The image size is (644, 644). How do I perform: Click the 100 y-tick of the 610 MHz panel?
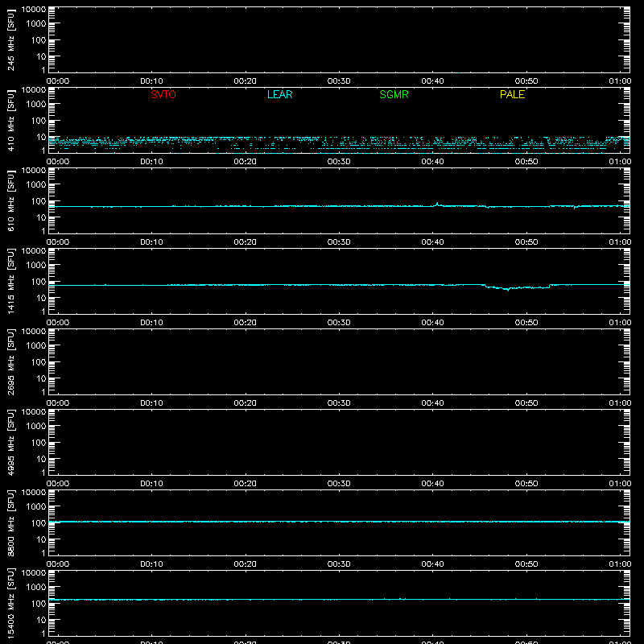click(x=39, y=201)
